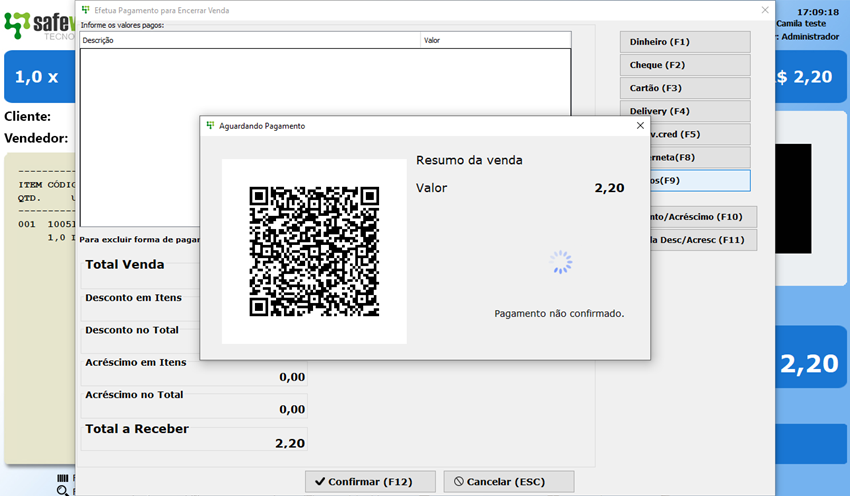This screenshot has width=850, height=496.
Task: Click the large 2,20 total in the main window
Action: tap(809, 364)
